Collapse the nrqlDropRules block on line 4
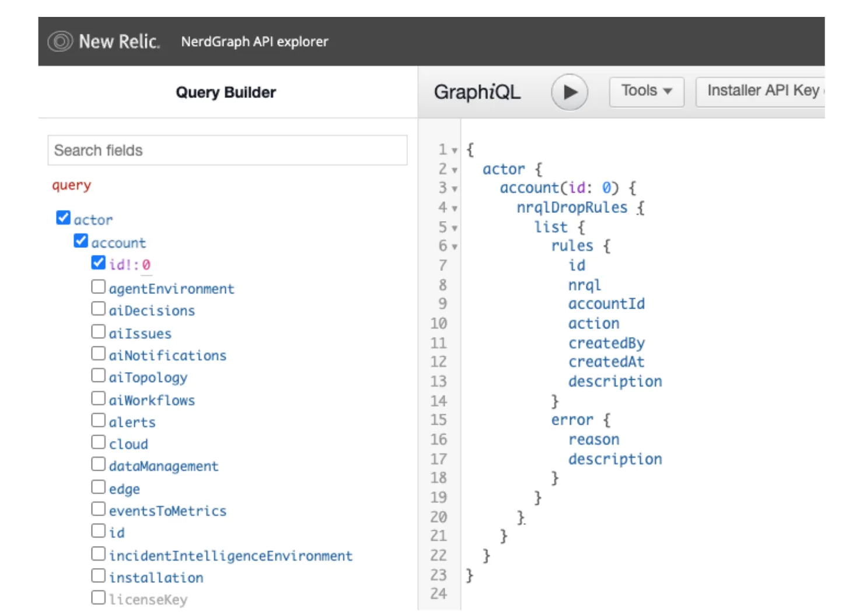This screenshot has width=863, height=616. [454, 208]
